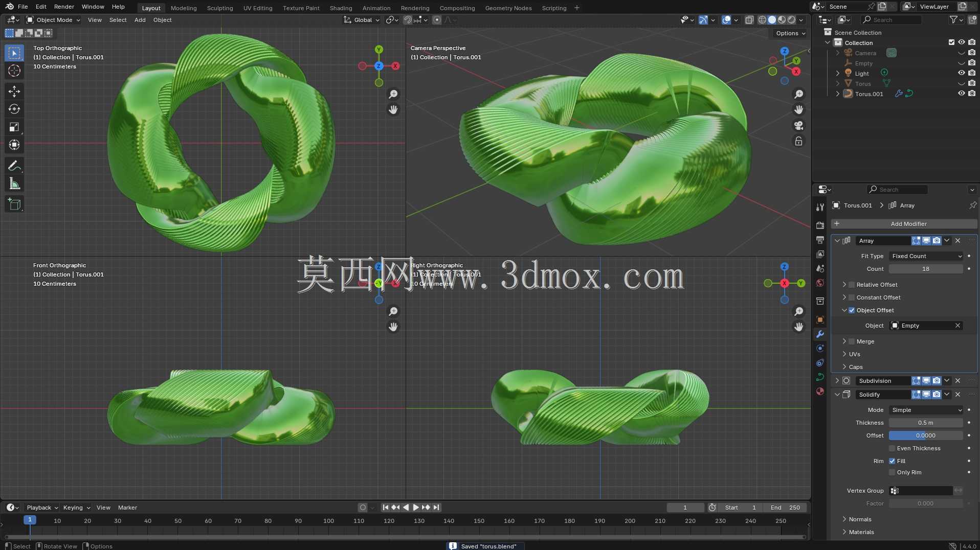Clear the Empty object offset field
This screenshot has width=980, height=550.
point(957,326)
